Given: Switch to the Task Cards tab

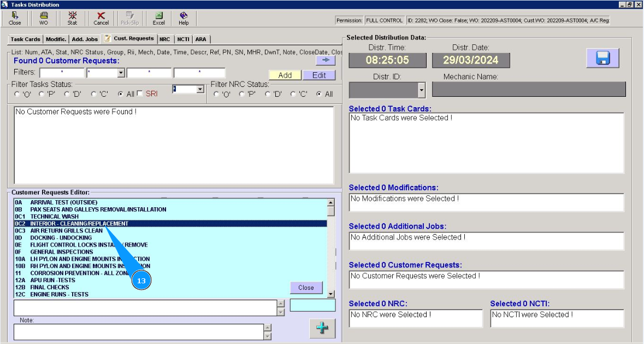Looking at the screenshot, I should click(26, 39).
